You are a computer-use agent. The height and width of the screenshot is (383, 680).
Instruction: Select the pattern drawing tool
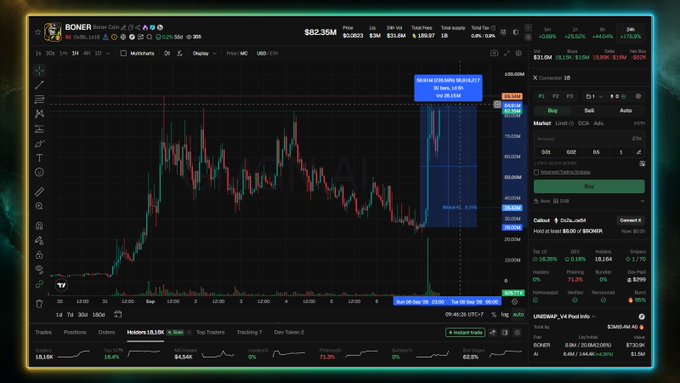tap(39, 114)
